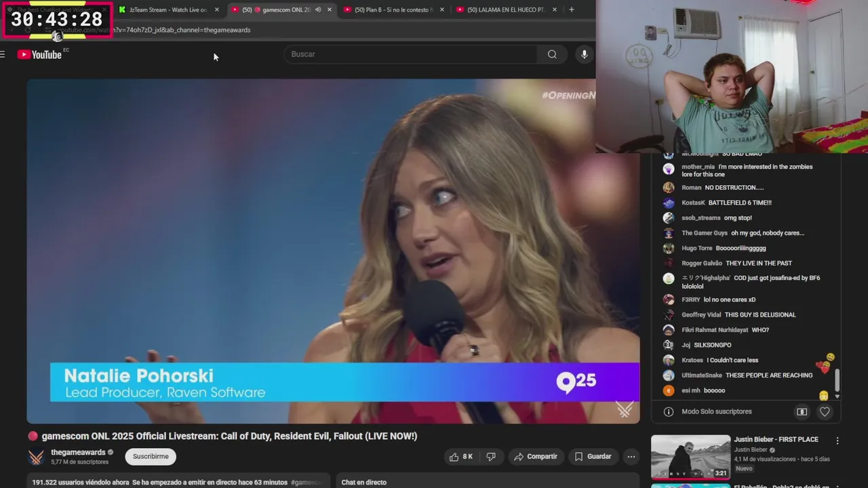Like the video with 8 K likes
Image resolution: width=868 pixels, height=488 pixels.
click(461, 457)
